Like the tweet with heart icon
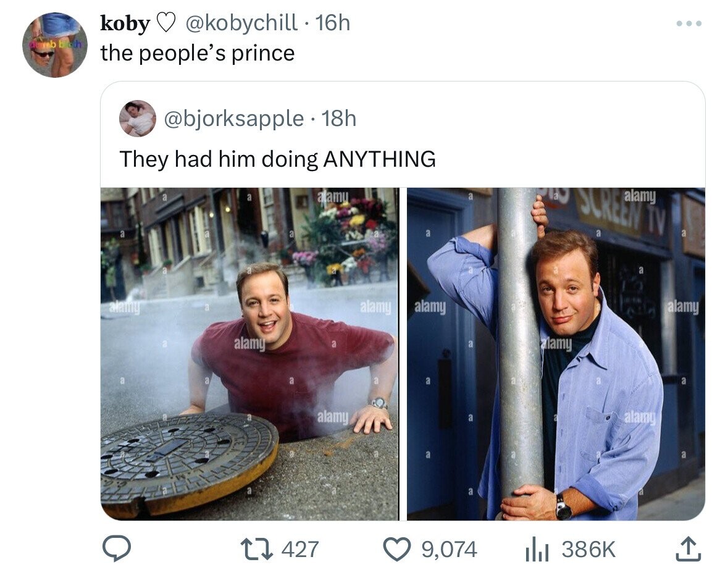Viewport: 728px width, 570px height. point(397,549)
